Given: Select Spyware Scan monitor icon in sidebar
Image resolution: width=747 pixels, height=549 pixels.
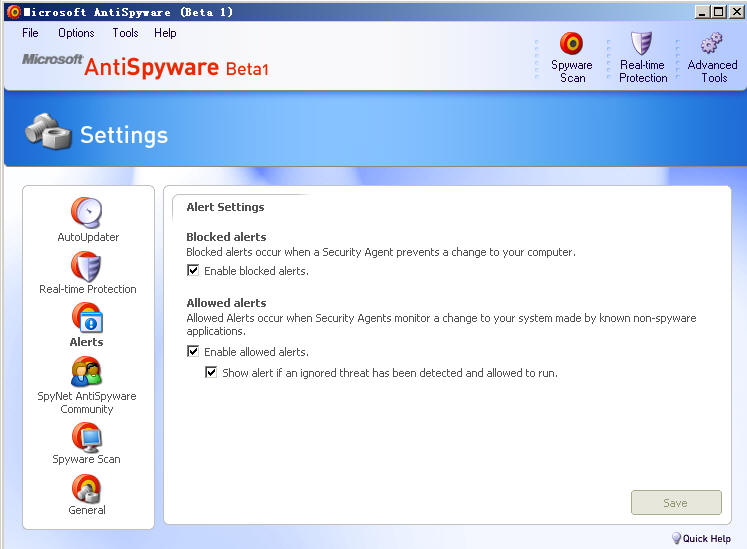Looking at the screenshot, I should (87, 437).
